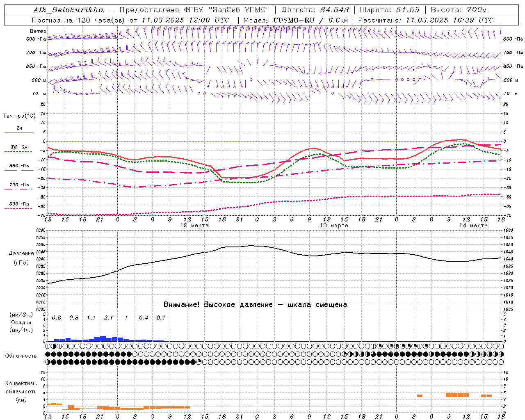The width and height of the screenshot is (525, 420).
Task: Select the Рассчитано: 11.03.2025 16:39 UTC timestamp
Action: (426, 20)
